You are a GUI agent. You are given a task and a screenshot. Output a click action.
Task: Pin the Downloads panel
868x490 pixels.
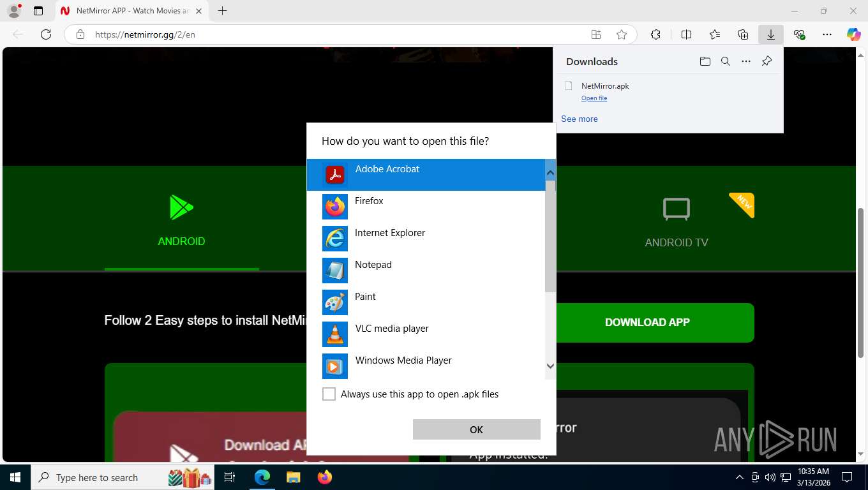(767, 61)
